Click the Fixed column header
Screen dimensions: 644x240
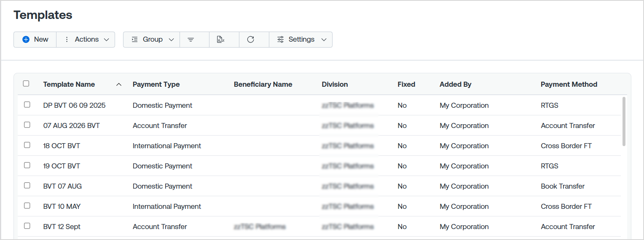(x=406, y=85)
